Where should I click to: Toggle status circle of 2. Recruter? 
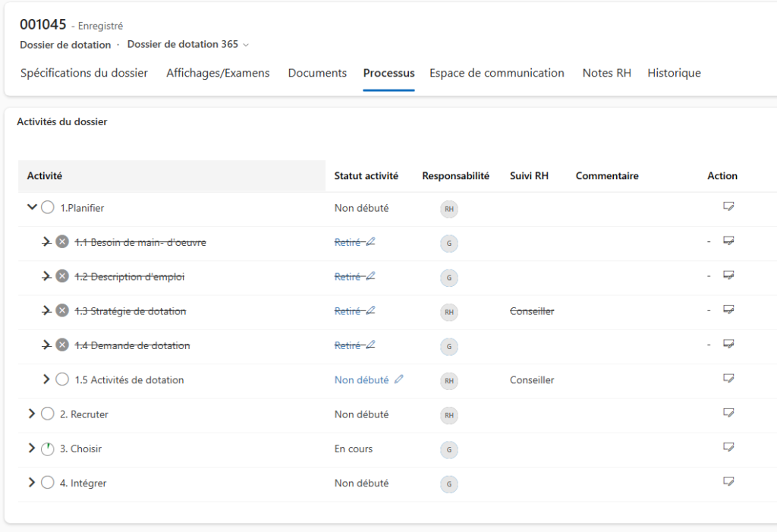point(47,414)
